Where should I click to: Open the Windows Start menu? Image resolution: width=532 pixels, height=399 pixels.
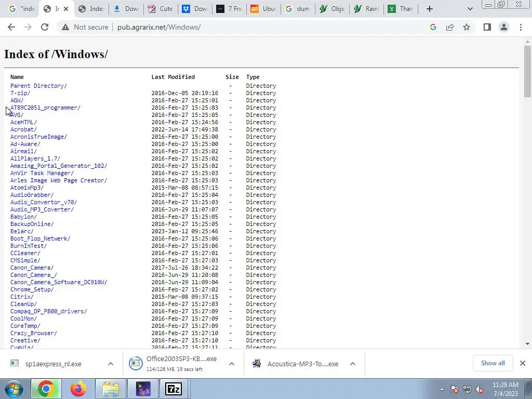14,389
